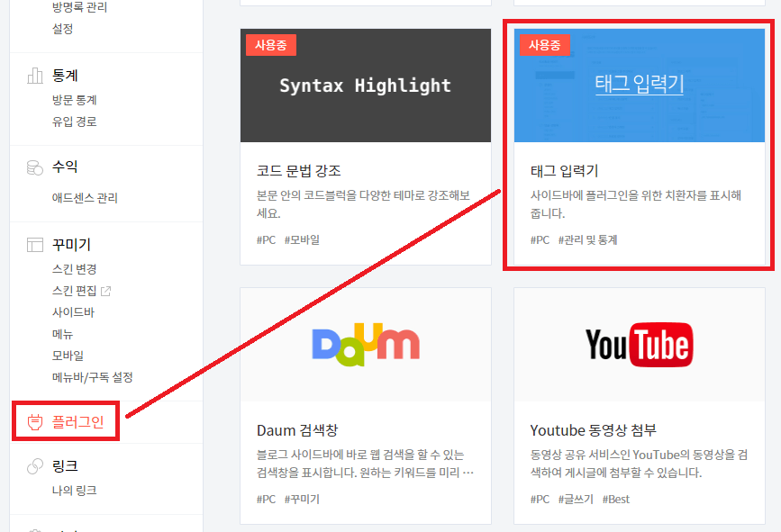
Task: Click the Daum logo image
Action: tap(366, 345)
